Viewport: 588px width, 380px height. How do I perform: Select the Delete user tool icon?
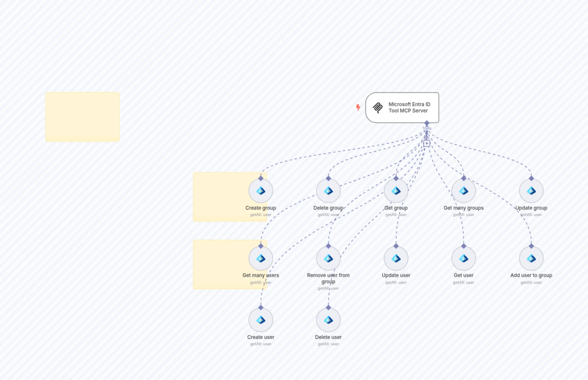[x=328, y=320]
